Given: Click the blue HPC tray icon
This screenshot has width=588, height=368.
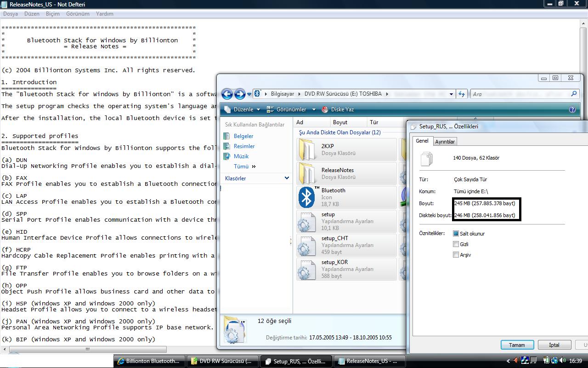Looking at the screenshot, I should (525, 361).
